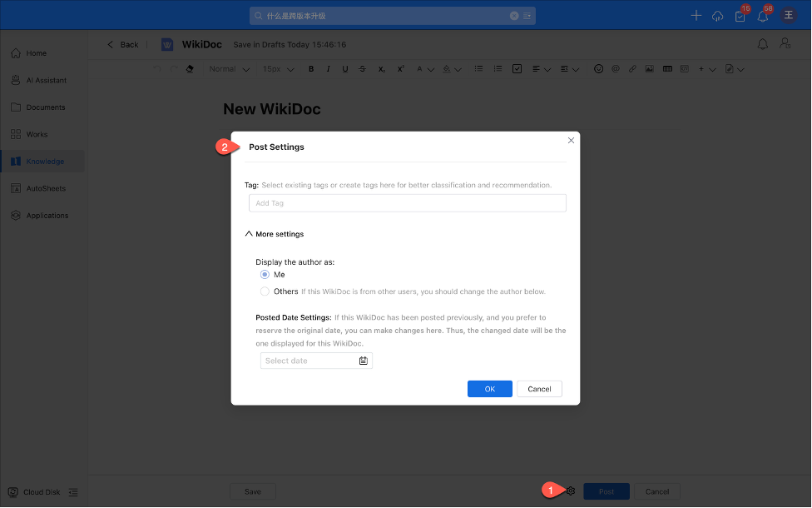The width and height of the screenshot is (812, 508).
Task: Select 'Others' as displayed author
Action: click(265, 291)
